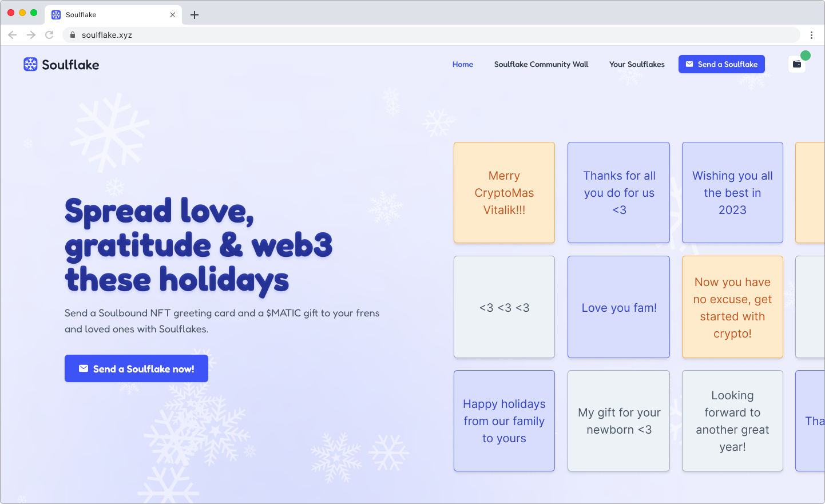Open the Thanks for all you do card
This screenshot has height=504, width=825.
point(618,193)
